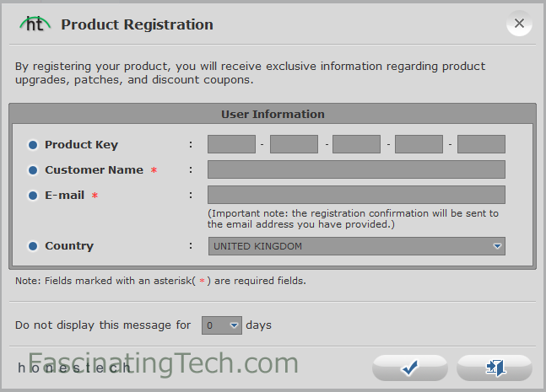The image size is (546, 392).
Task: Click the blue bullet beside Customer Name
Action: click(33, 170)
